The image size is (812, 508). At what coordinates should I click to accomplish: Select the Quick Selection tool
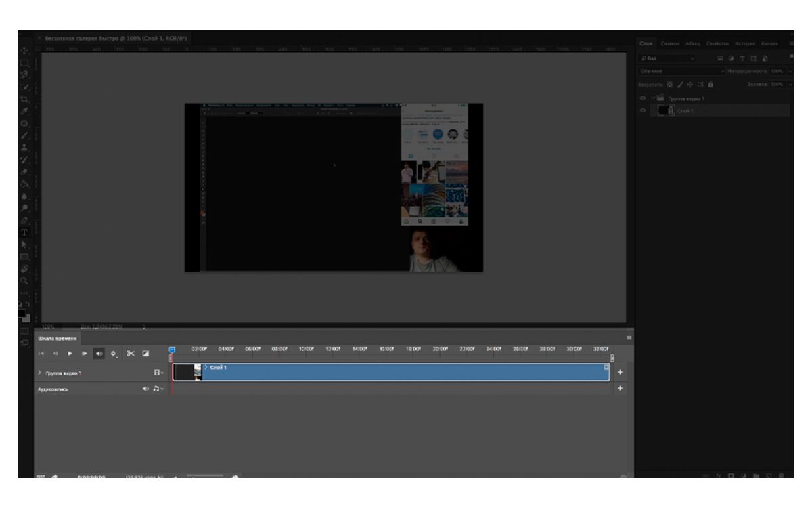point(25,87)
